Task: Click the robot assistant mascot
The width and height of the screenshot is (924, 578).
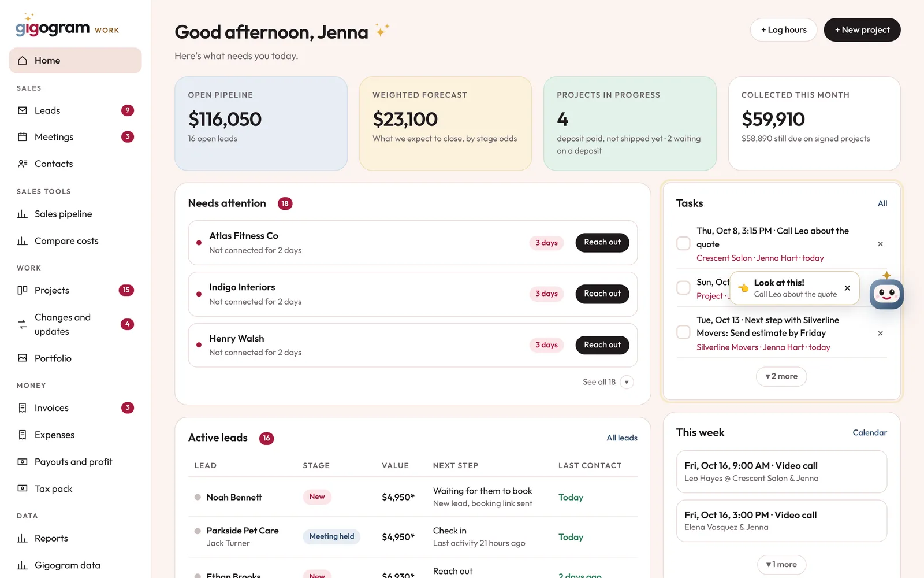Action: pos(886,294)
